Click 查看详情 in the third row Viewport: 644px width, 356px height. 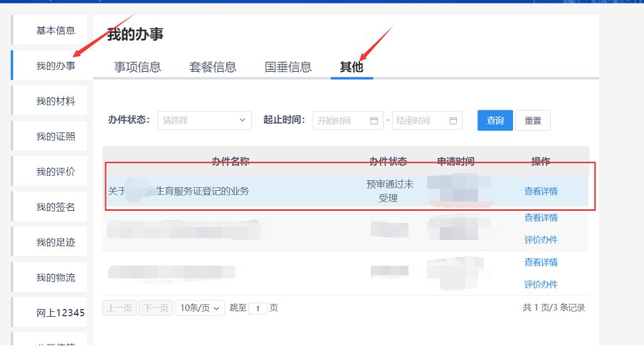(x=541, y=262)
